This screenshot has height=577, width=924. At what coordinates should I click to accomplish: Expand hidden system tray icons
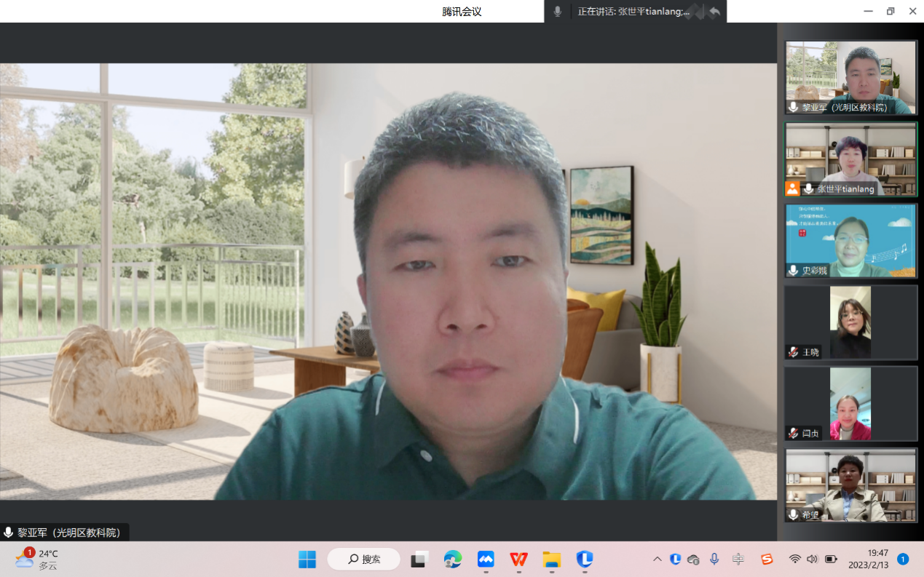pyautogui.click(x=657, y=560)
